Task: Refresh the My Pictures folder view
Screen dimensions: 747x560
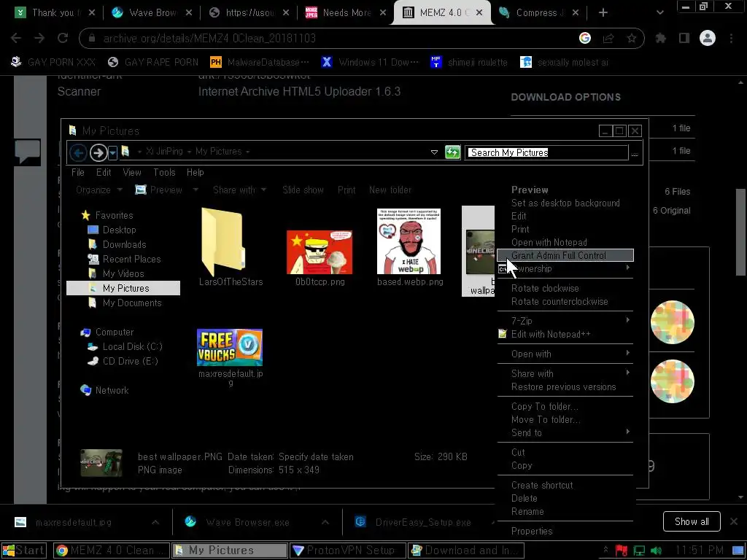Action: [x=452, y=152]
